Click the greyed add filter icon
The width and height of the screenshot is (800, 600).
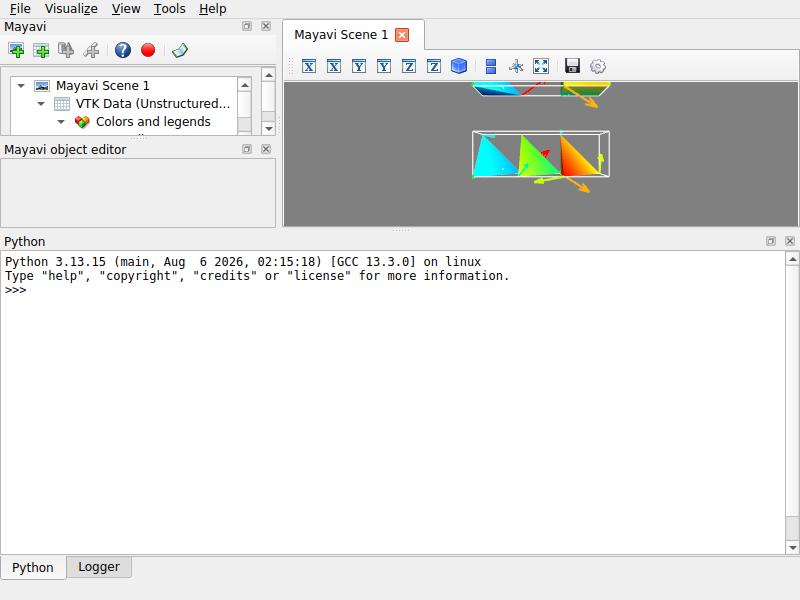click(x=91, y=50)
